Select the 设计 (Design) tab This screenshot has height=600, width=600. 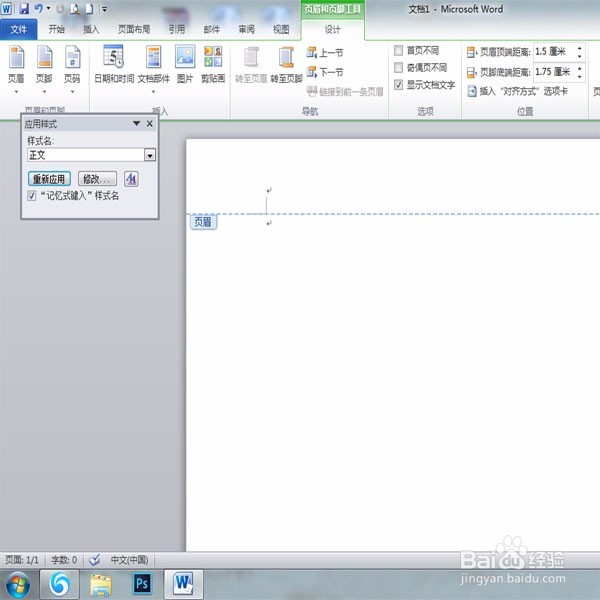coord(332,29)
